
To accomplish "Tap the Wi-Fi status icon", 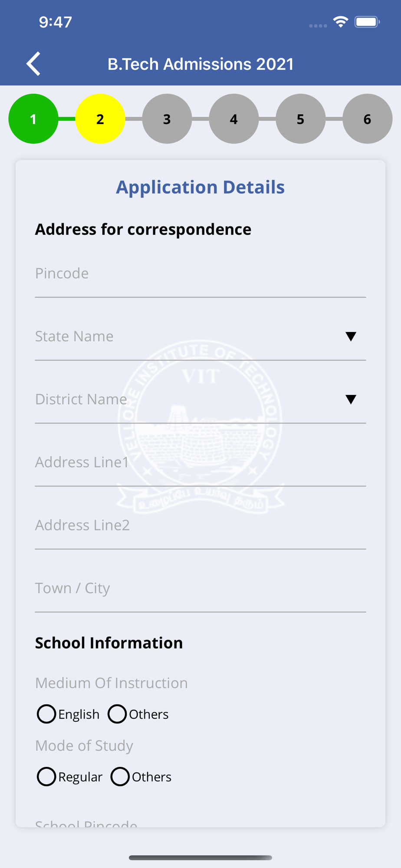I will (x=341, y=22).
